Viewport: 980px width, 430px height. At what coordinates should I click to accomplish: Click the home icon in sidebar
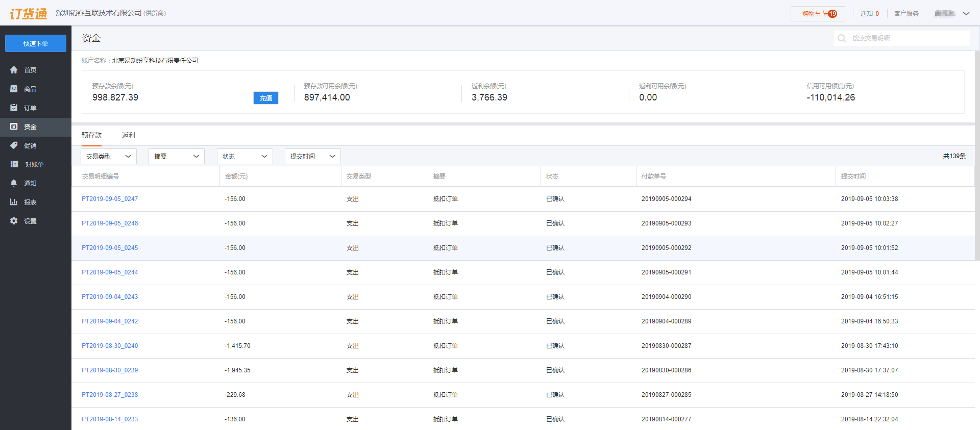coord(14,70)
